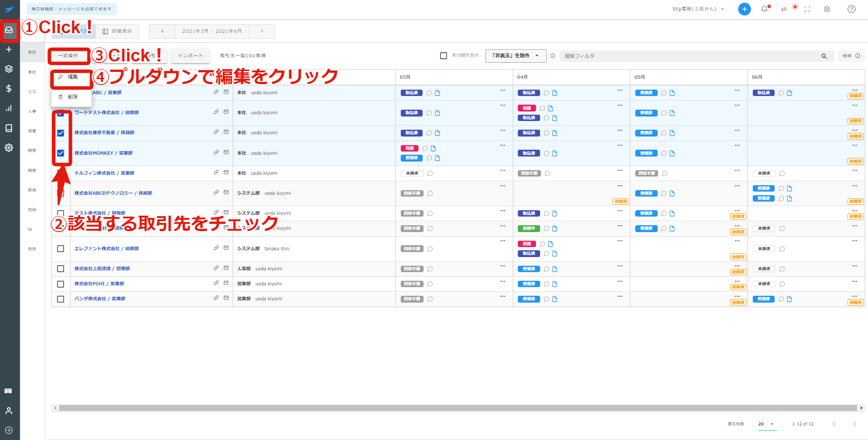Open comment bubble in ドルフィン株式会社 03月 cell

click(x=430, y=173)
